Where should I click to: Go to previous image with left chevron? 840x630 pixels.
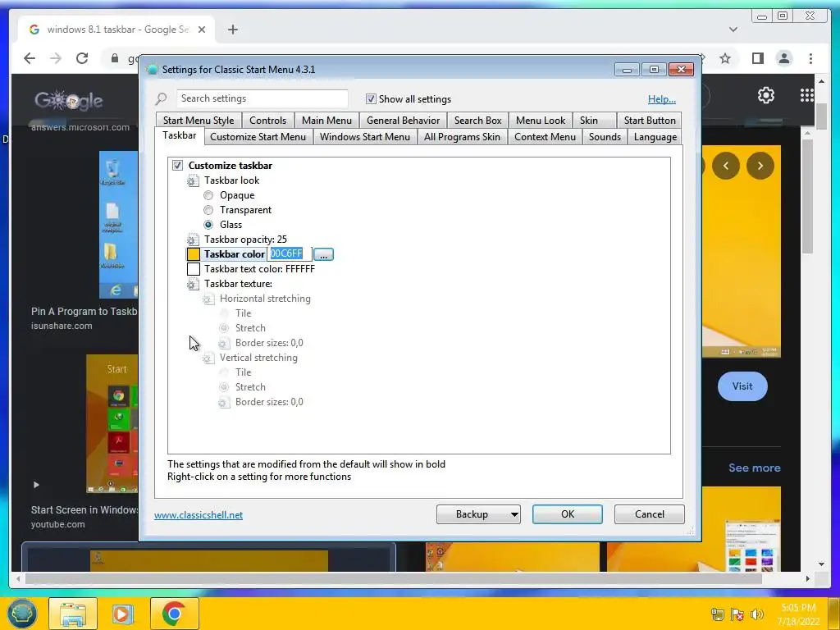pos(726,166)
